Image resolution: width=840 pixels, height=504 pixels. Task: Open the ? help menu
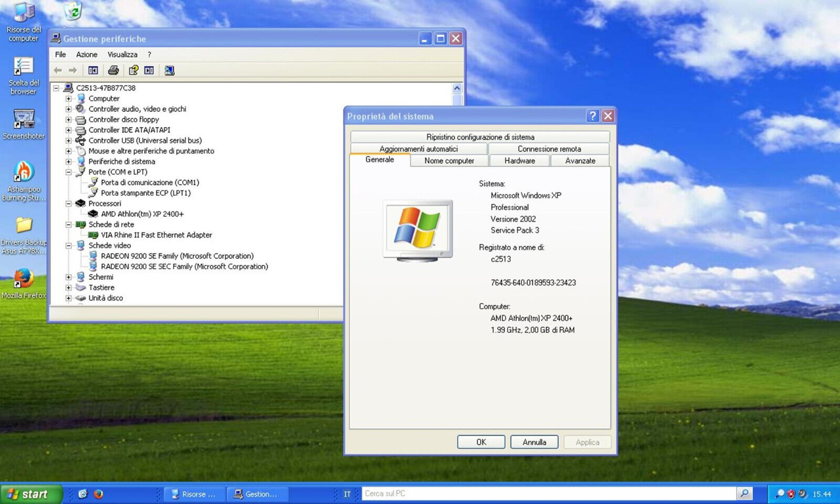(149, 55)
